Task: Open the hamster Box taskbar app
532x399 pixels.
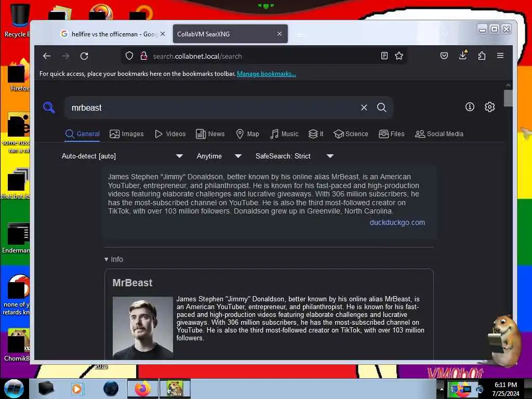Action: point(175,389)
